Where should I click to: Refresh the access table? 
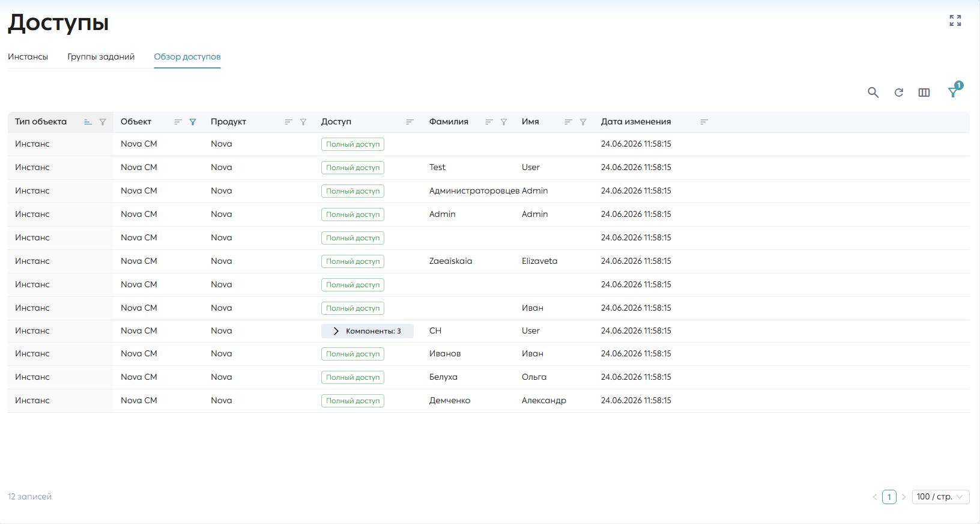click(899, 93)
